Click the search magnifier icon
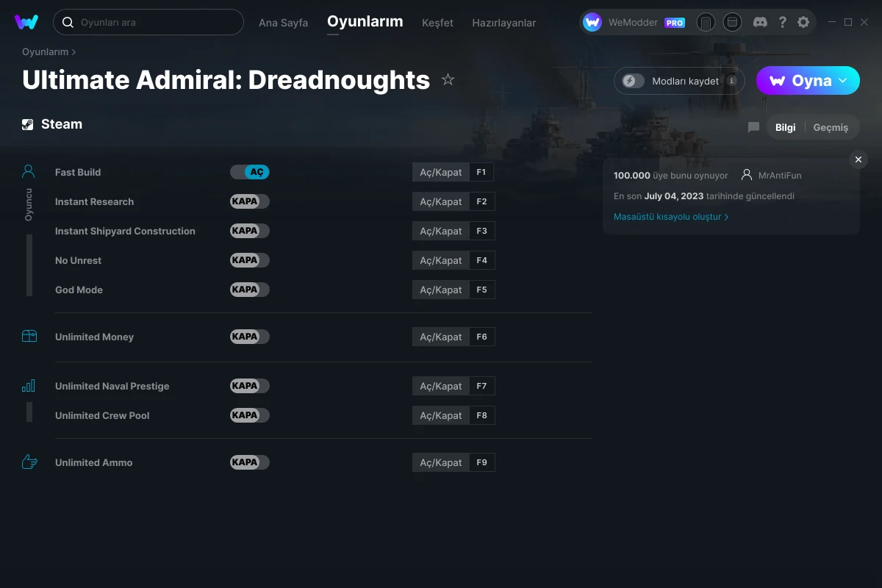This screenshot has height=588, width=882. click(x=68, y=22)
